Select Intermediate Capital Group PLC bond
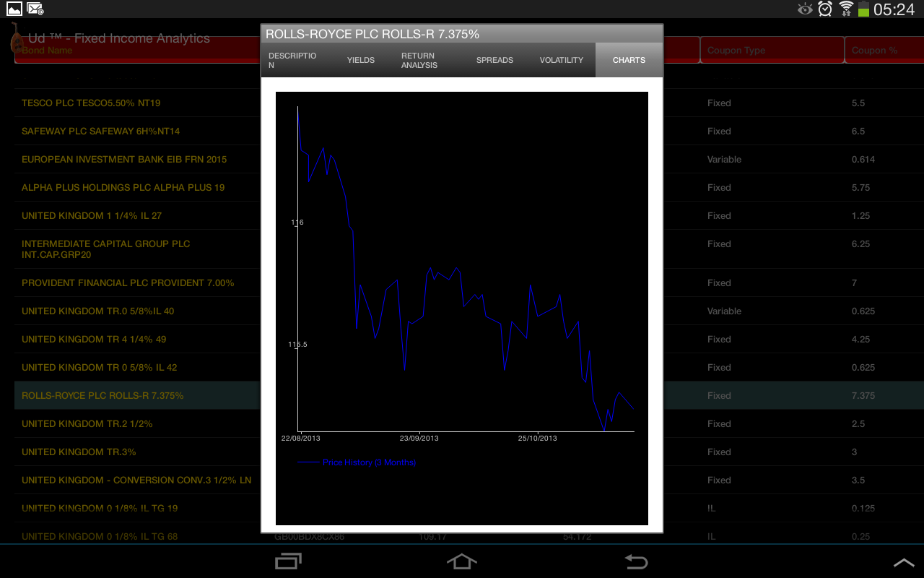The width and height of the screenshot is (924, 578). coord(106,249)
